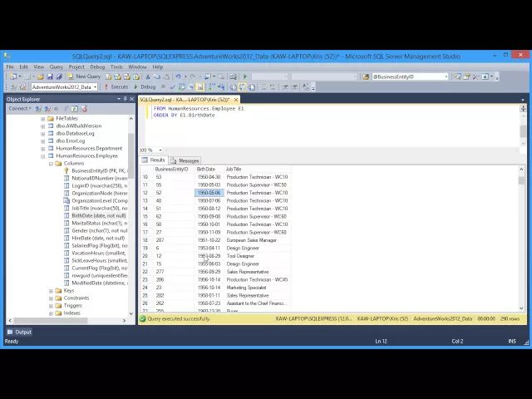Expand the dbo.DatabaseLog table node
This screenshot has height=399, width=532.
point(42,134)
